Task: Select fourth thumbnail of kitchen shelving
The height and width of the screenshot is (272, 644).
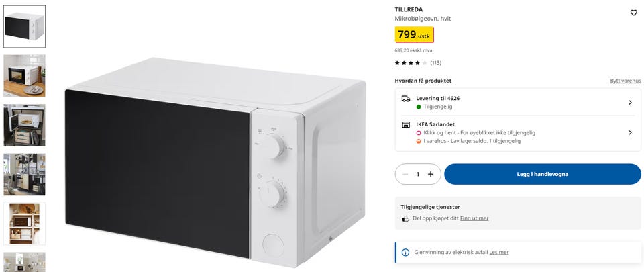Action: [x=25, y=175]
